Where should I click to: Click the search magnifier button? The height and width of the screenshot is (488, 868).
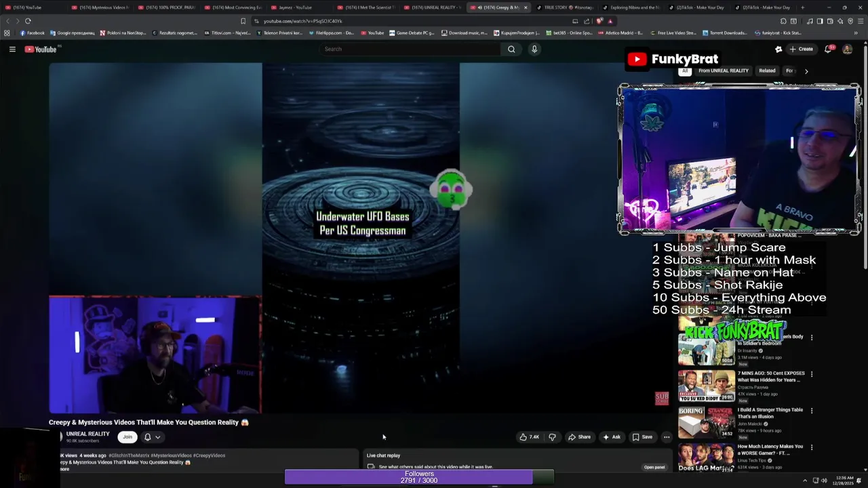511,49
